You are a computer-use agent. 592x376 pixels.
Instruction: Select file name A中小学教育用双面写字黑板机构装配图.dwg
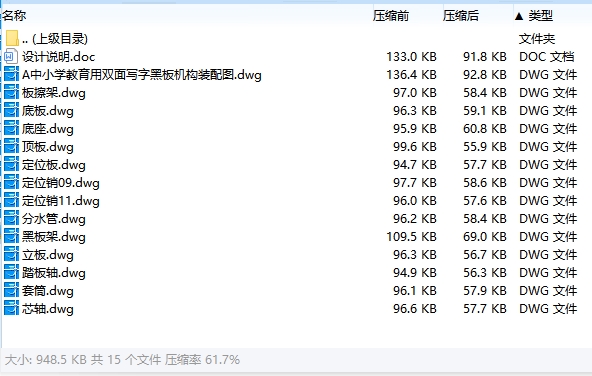click(142, 75)
